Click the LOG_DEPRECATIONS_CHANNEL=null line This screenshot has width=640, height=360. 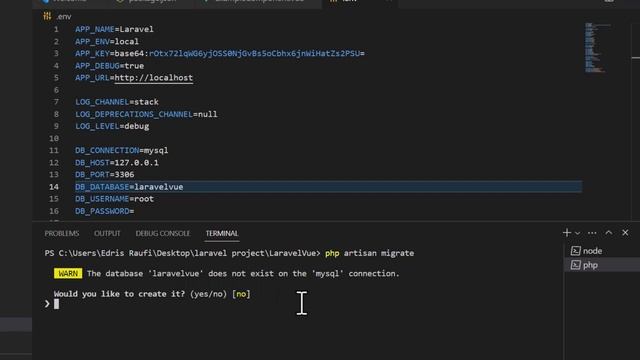(x=146, y=114)
